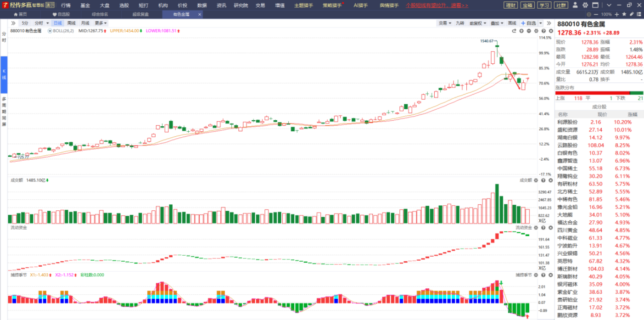
Task: Click the 自选 add-to-watchlist button
Action: click(528, 23)
